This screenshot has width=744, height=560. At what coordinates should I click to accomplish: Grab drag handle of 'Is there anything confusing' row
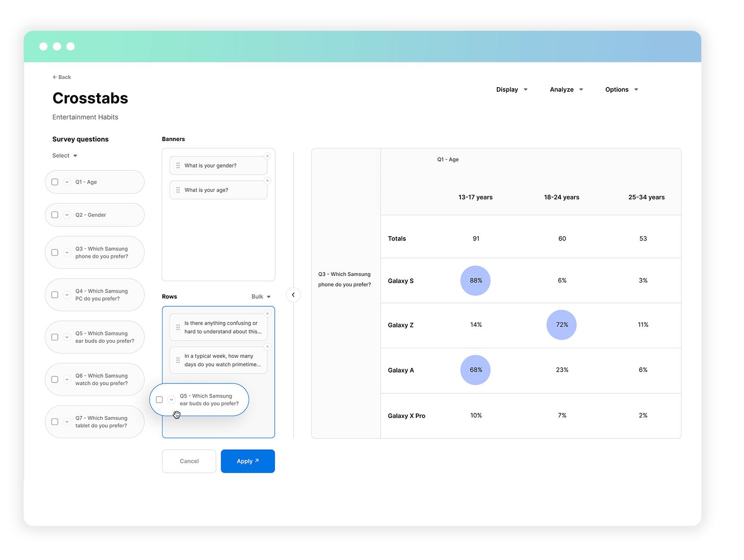point(178,327)
